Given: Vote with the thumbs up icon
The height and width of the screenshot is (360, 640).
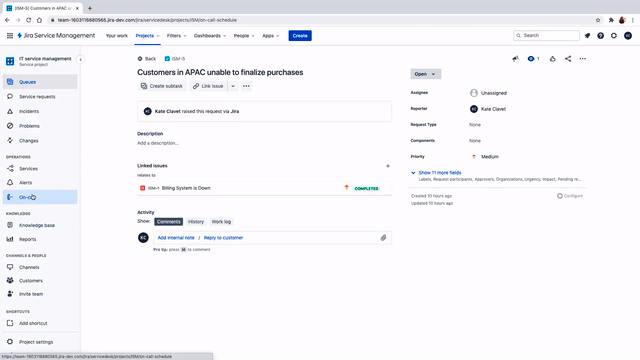Looking at the screenshot, I should pos(552,59).
